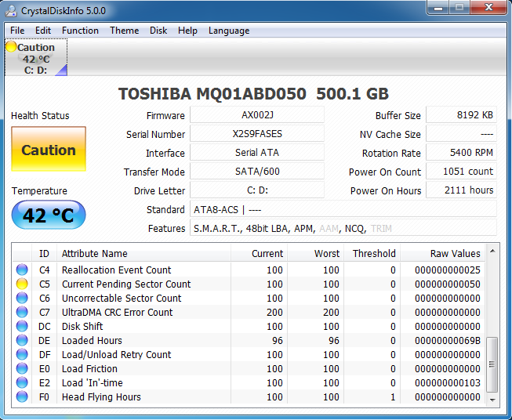
Task: Open the Function menu
Action: 80,31
